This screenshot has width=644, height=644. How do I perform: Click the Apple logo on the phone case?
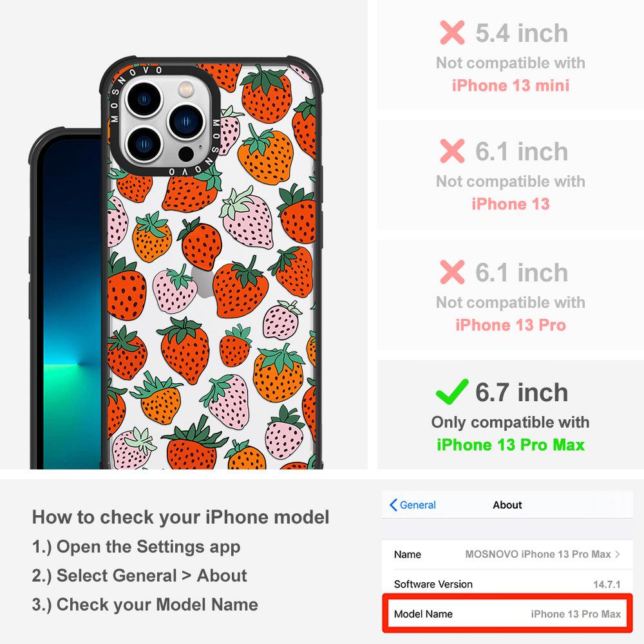[202, 279]
